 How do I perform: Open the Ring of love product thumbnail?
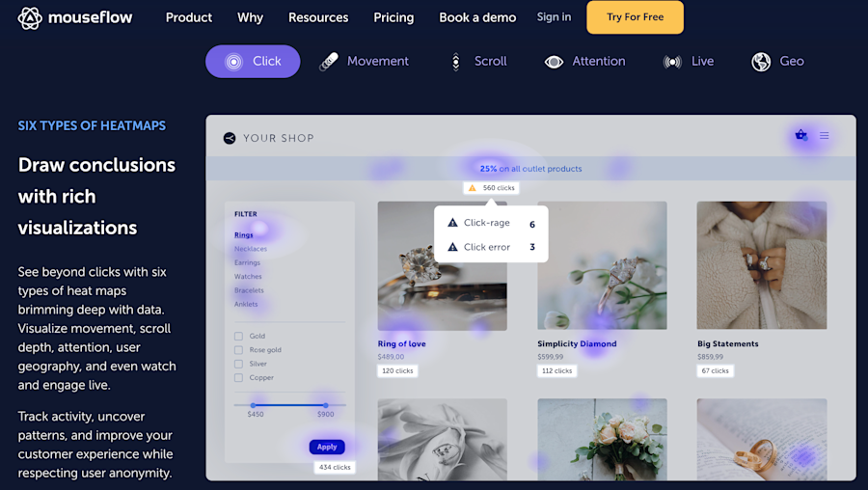(443, 266)
